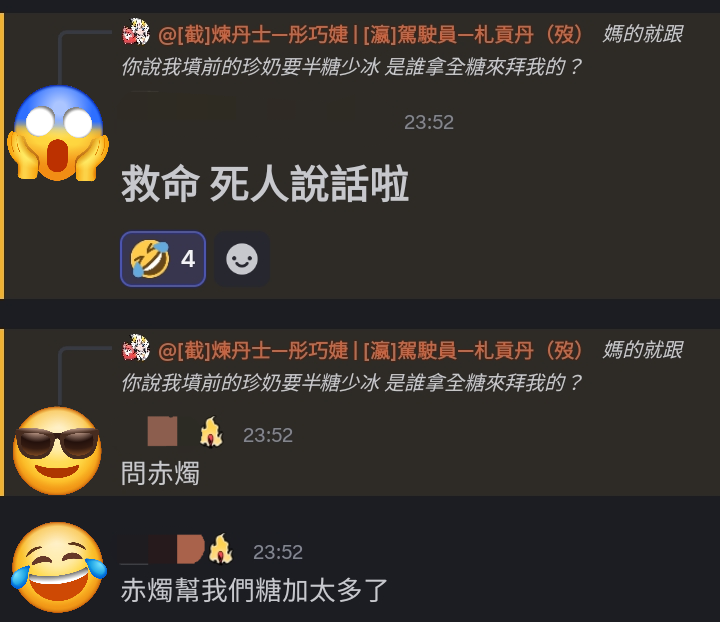The height and width of the screenshot is (622, 720).
Task: Click the small avatar in the first reply reference
Action: pos(136,32)
